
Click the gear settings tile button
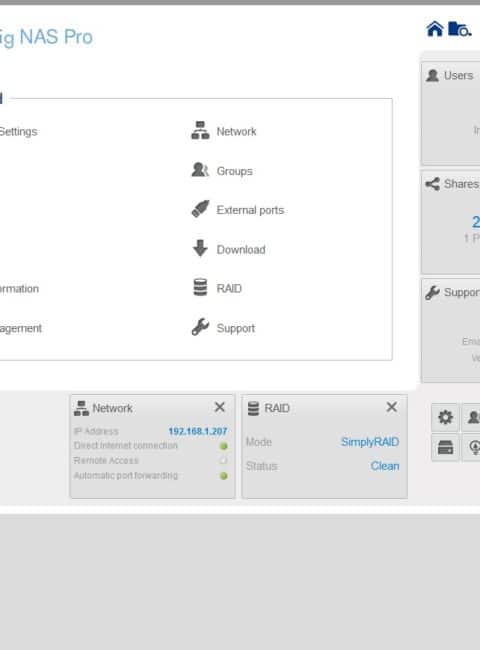pos(445,417)
